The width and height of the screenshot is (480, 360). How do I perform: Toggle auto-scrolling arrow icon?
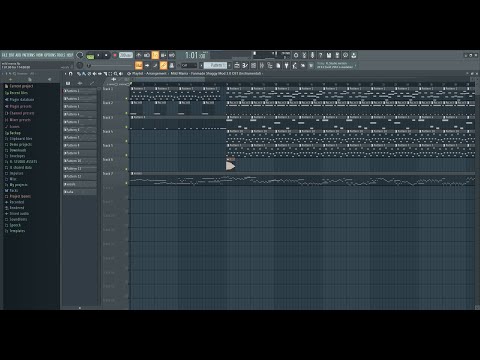(x=147, y=65)
